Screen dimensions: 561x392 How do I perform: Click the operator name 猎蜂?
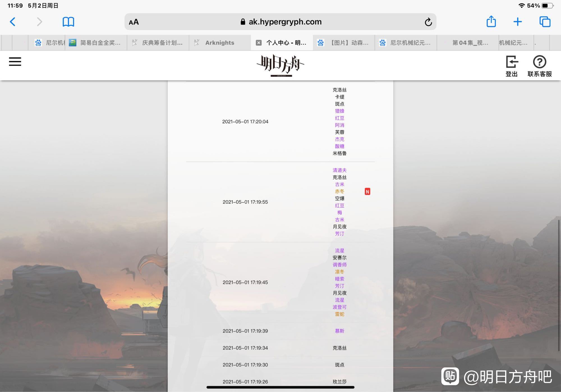click(x=339, y=111)
